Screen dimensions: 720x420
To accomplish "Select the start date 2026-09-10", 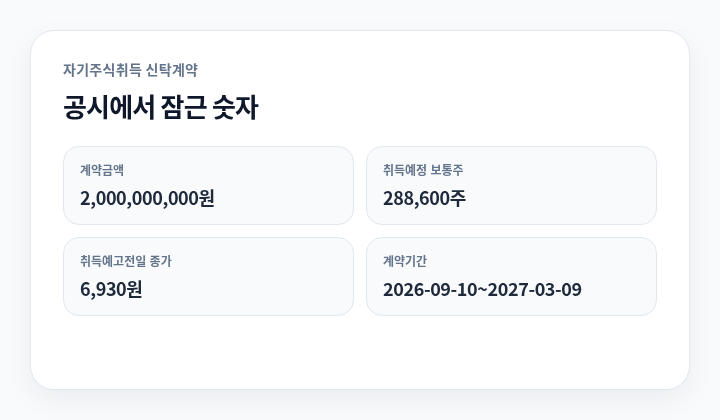I will 431,290.
